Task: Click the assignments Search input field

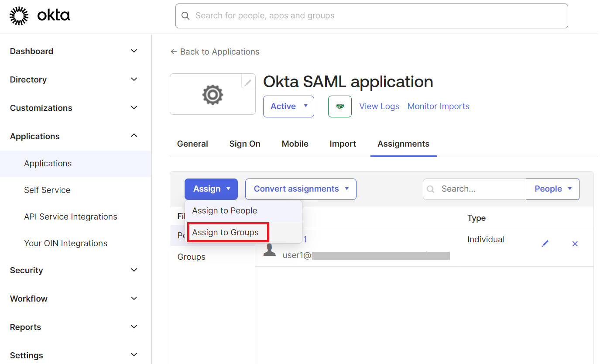Action: (x=480, y=189)
